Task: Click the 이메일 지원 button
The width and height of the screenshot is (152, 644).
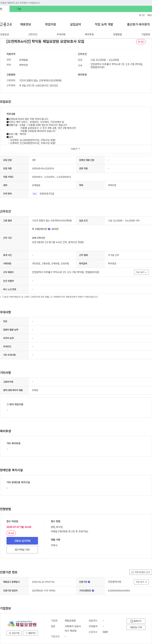Action: [x=22, y=549]
